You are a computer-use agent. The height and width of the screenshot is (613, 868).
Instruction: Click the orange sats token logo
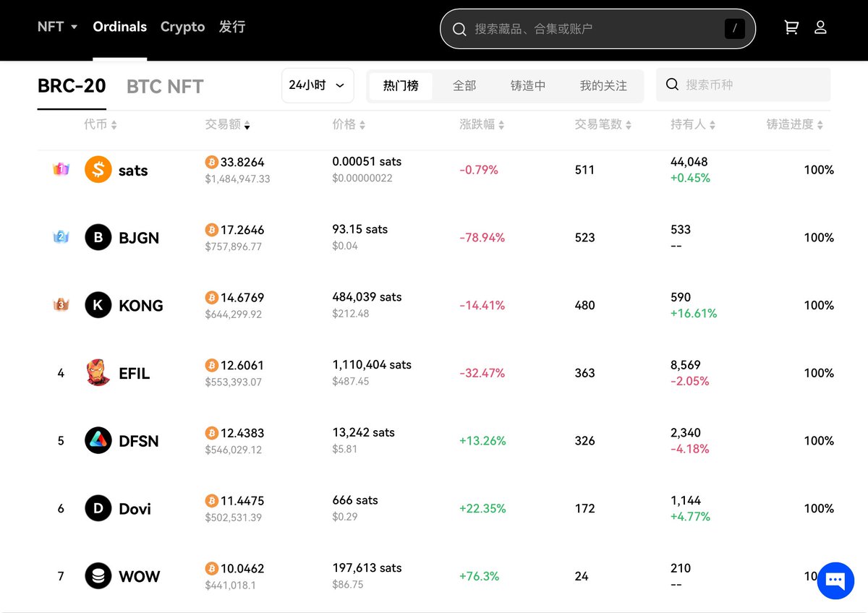pos(98,170)
